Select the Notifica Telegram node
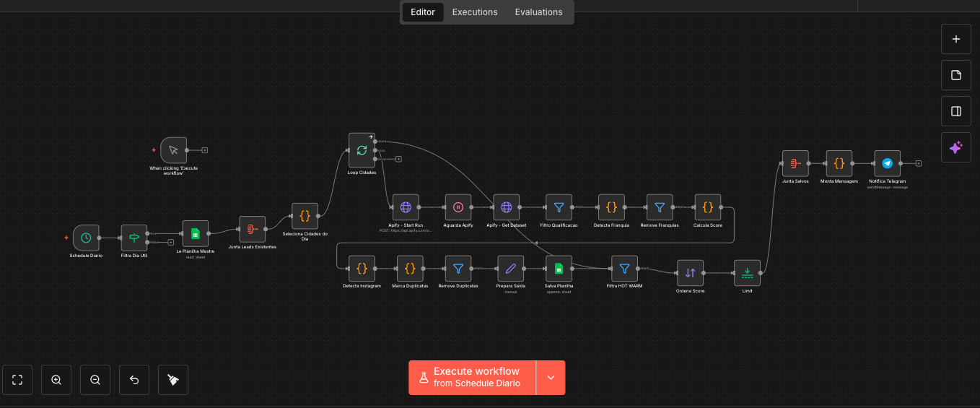Viewport: 980px width, 408px height. click(887, 163)
